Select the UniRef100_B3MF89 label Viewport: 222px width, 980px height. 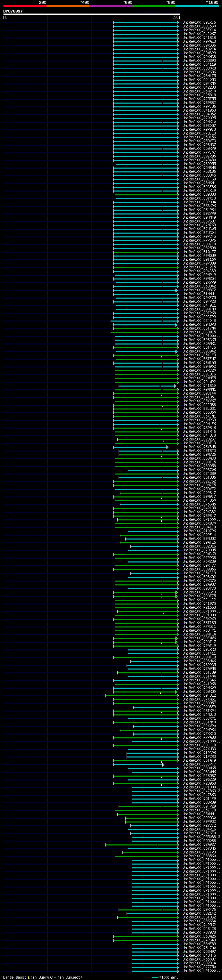point(199,943)
